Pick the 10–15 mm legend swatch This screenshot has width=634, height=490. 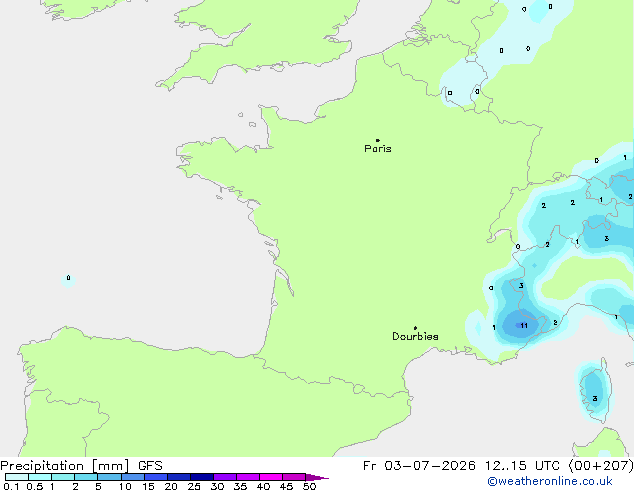tap(133, 477)
